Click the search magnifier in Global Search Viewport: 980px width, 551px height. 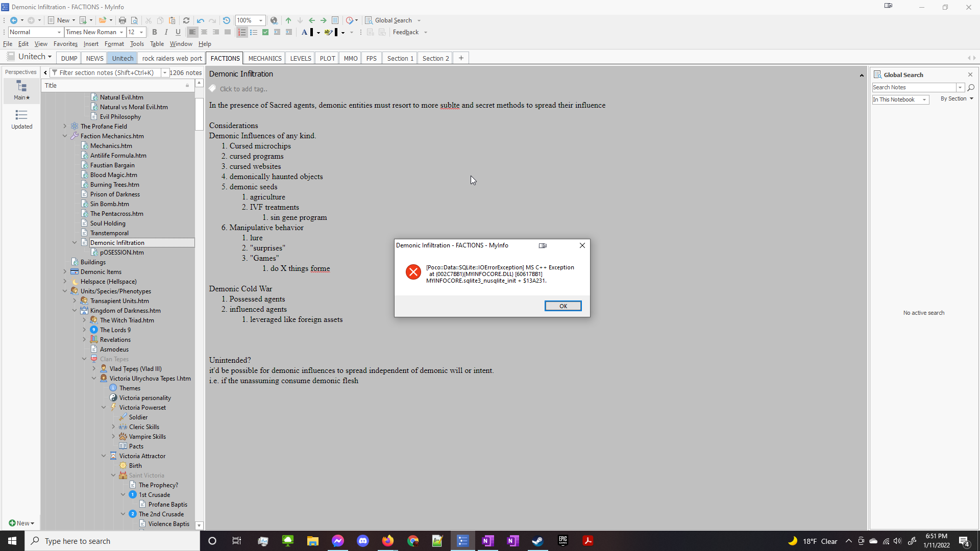[x=971, y=88]
